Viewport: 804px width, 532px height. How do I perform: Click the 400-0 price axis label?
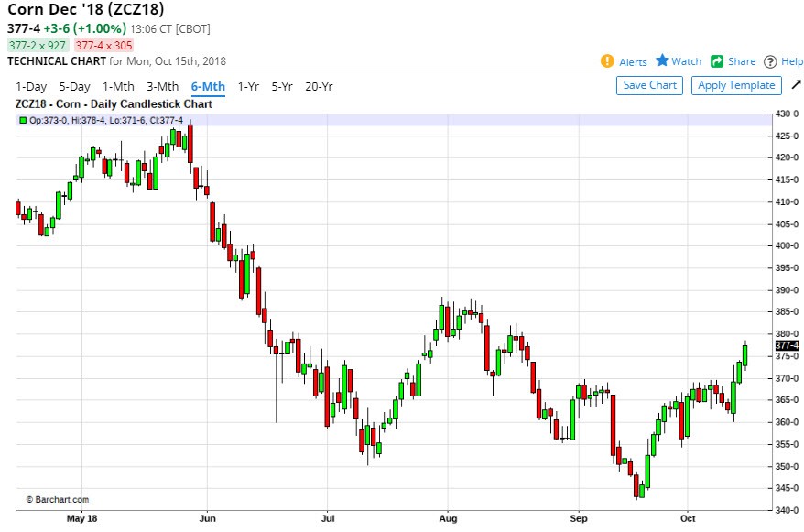tap(788, 245)
